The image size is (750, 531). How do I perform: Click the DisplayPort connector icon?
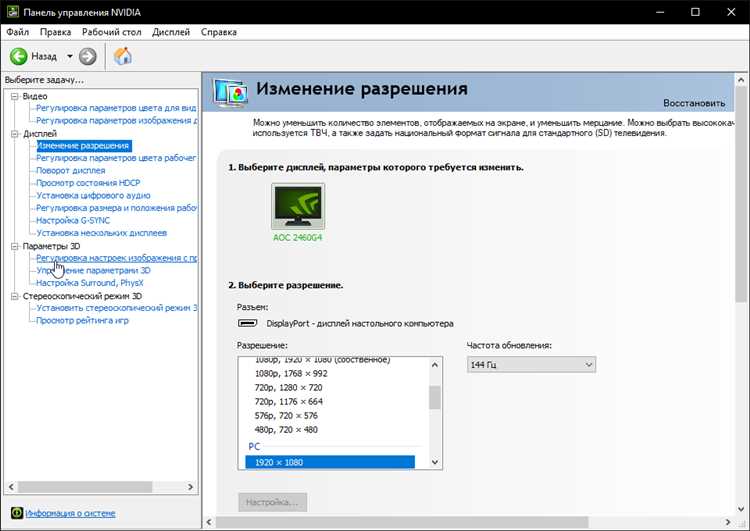tap(247, 323)
